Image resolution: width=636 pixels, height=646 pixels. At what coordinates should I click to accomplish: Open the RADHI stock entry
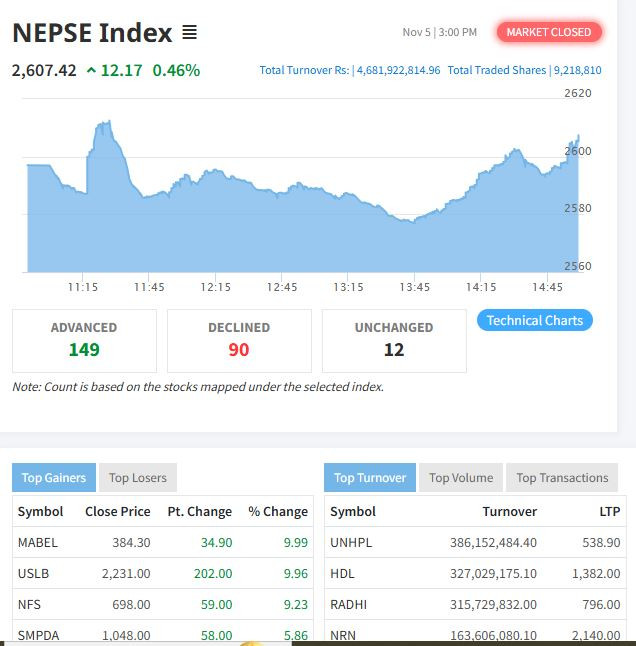click(x=346, y=604)
